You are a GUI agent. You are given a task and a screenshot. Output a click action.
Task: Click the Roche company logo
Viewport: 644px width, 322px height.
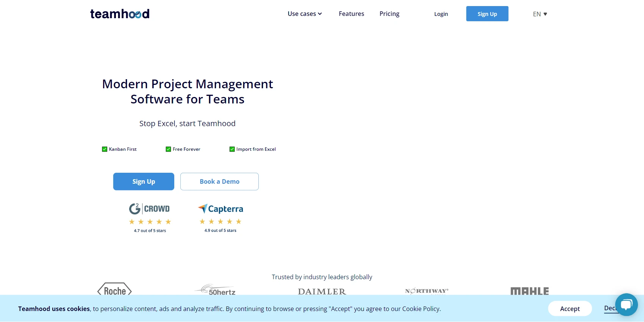click(x=114, y=289)
